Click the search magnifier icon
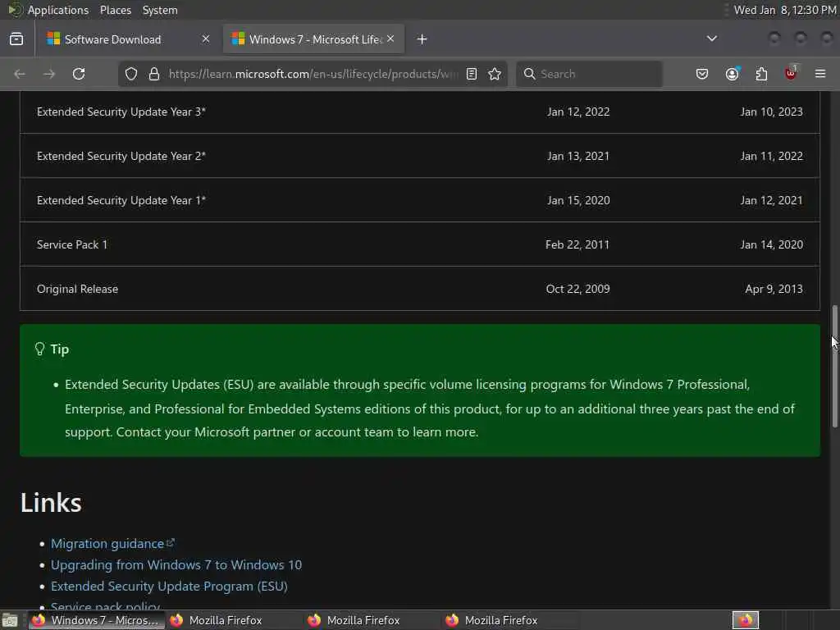 529,74
